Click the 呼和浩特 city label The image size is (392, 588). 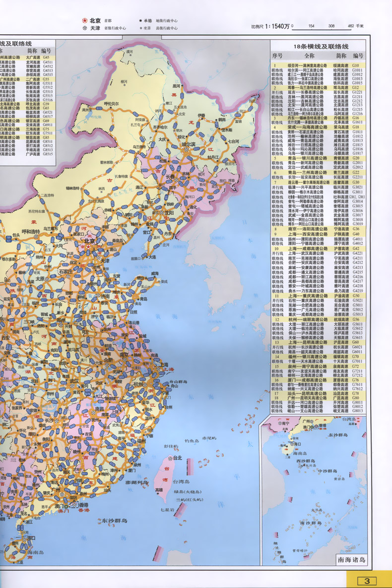(32, 232)
